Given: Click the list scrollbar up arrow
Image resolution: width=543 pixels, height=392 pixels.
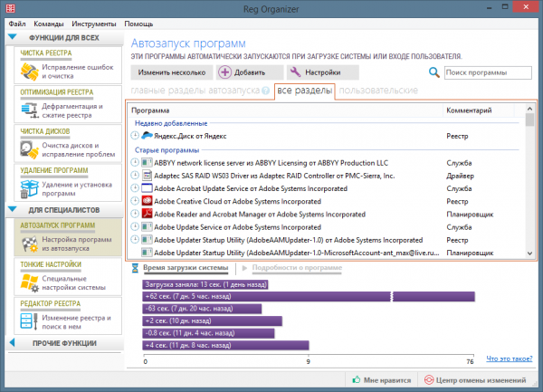Looking at the screenshot, I should pos(529,109).
